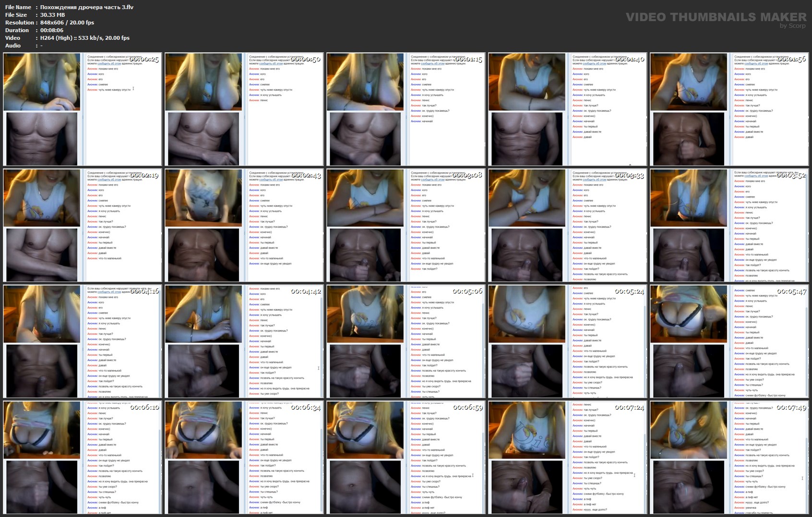Click the thumbnail timestamped 00:00:25
Image resolution: width=812 pixels, height=517 pixels.
coord(83,109)
